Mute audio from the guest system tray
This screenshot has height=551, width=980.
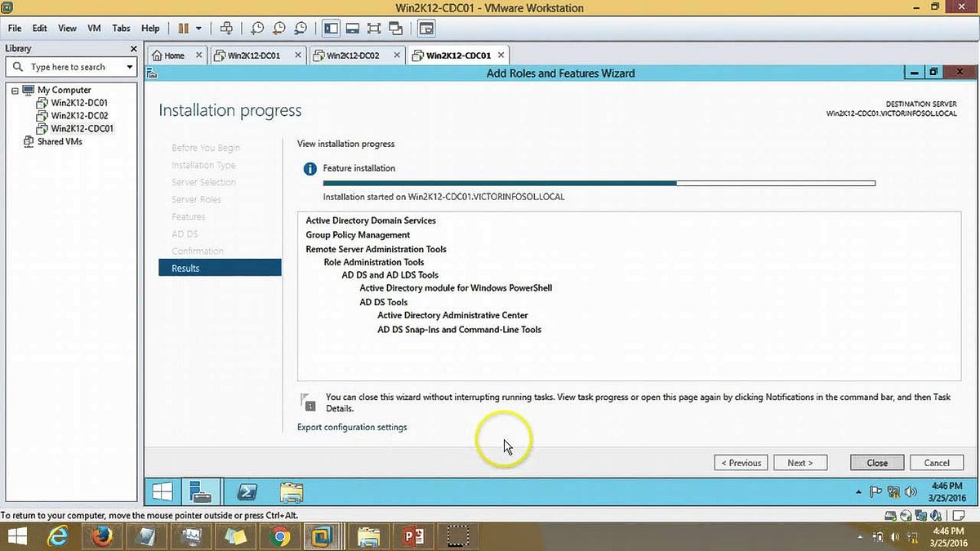(x=909, y=491)
